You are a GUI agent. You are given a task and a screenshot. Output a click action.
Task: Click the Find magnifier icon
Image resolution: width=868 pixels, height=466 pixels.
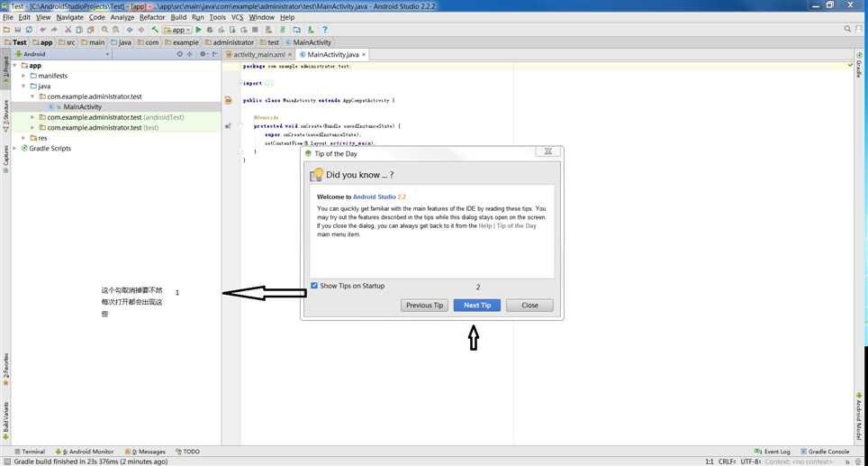(x=104, y=30)
